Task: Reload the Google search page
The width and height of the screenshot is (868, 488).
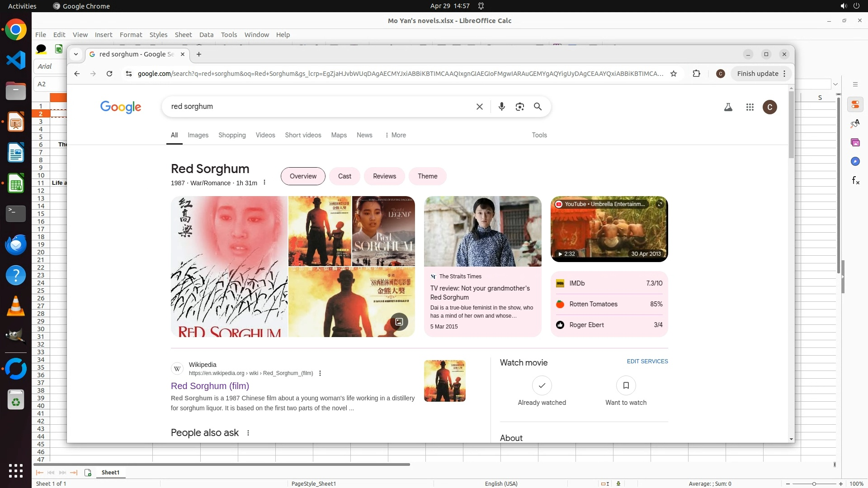Action: tap(109, 74)
